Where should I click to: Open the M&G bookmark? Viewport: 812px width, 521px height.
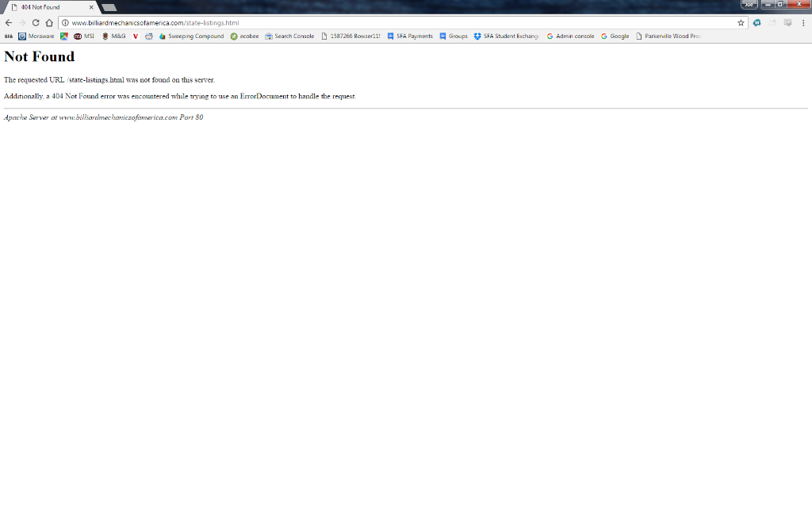tap(113, 36)
